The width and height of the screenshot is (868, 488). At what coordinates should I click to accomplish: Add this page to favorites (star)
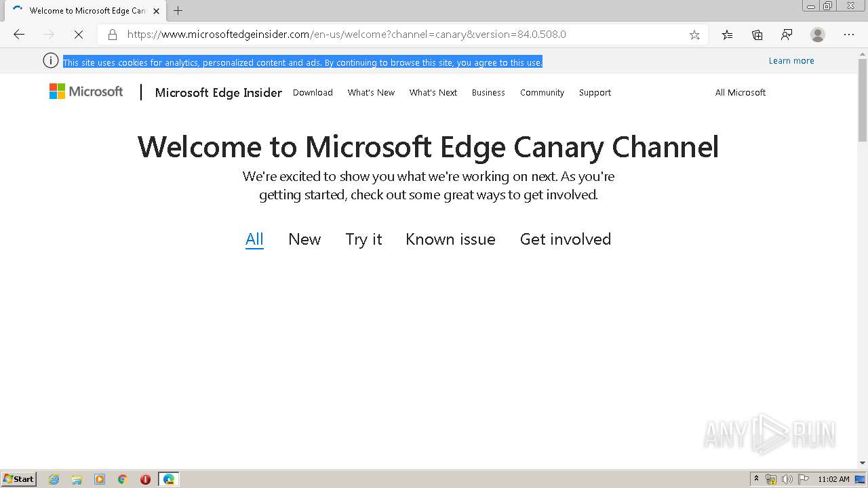tap(694, 35)
